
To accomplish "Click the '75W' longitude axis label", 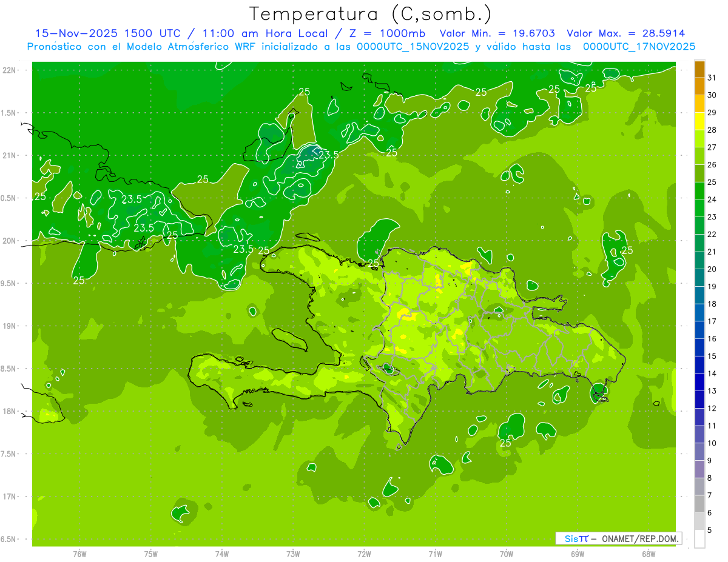I will [151, 554].
